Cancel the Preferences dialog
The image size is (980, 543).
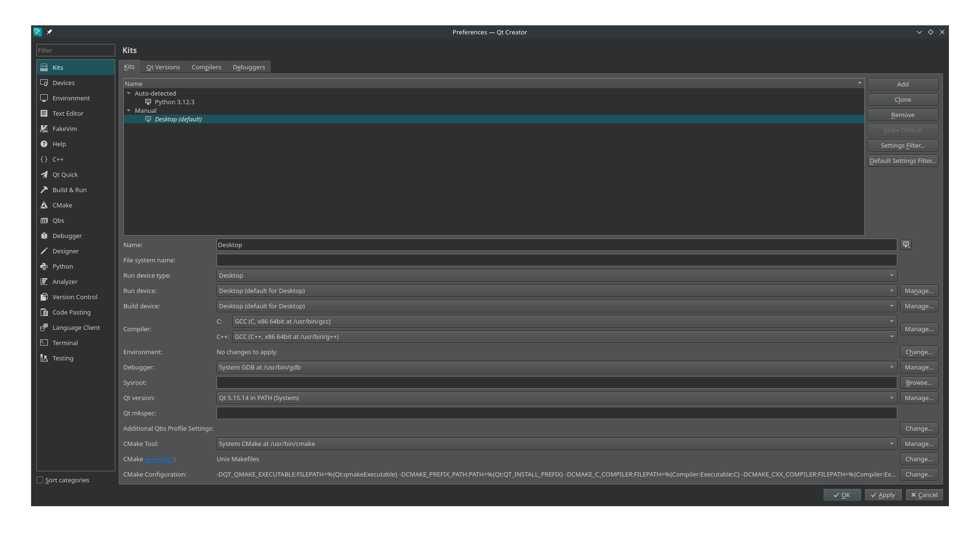(x=924, y=495)
